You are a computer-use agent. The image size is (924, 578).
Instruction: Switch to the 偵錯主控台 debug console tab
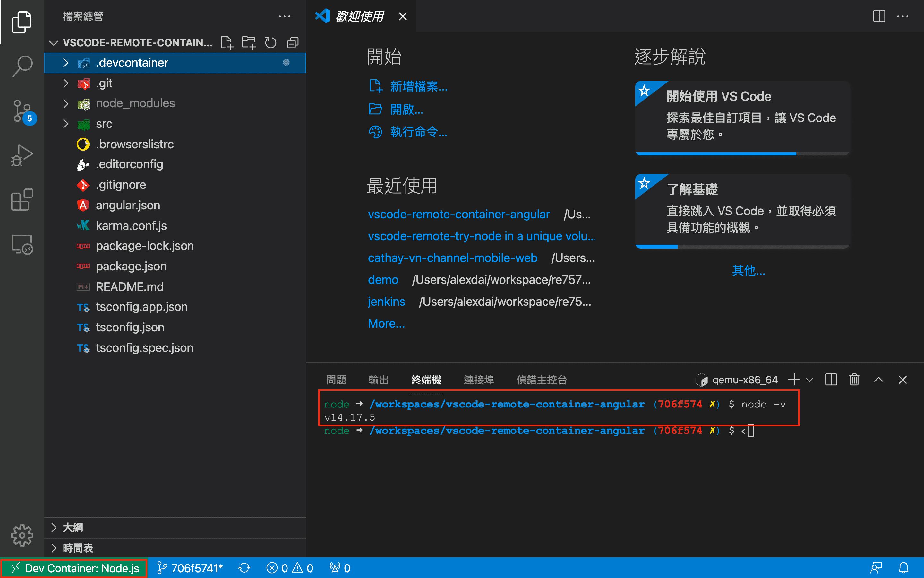pyautogui.click(x=542, y=380)
